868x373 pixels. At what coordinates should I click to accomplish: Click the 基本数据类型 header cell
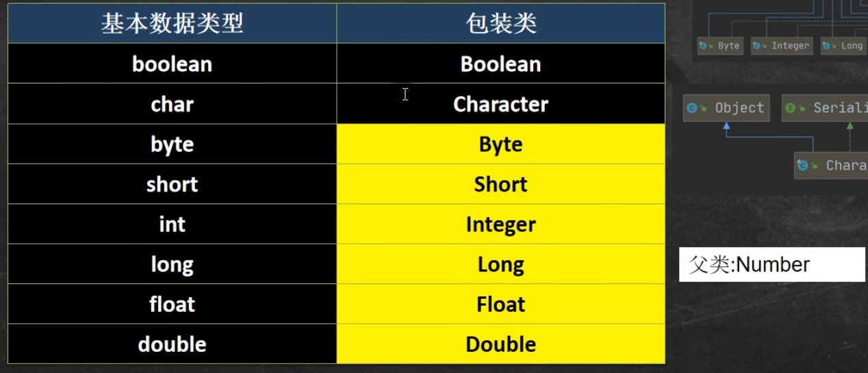pyautogui.click(x=173, y=23)
